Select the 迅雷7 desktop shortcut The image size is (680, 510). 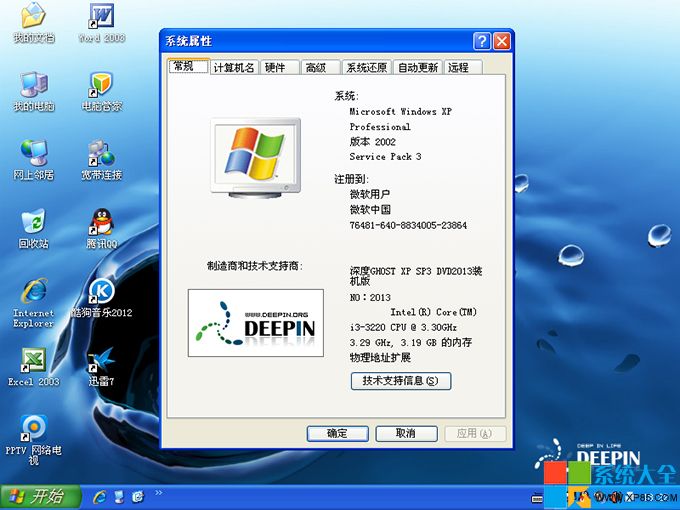(101, 367)
